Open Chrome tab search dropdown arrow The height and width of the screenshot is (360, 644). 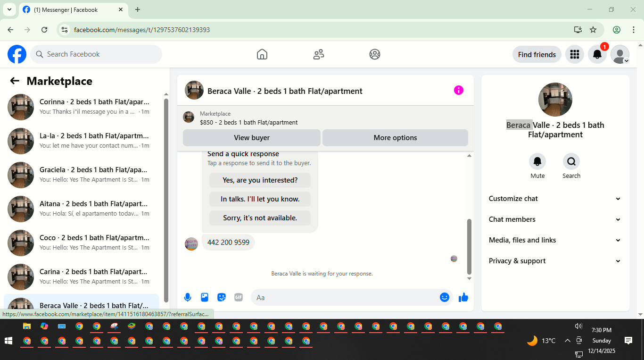click(x=9, y=9)
